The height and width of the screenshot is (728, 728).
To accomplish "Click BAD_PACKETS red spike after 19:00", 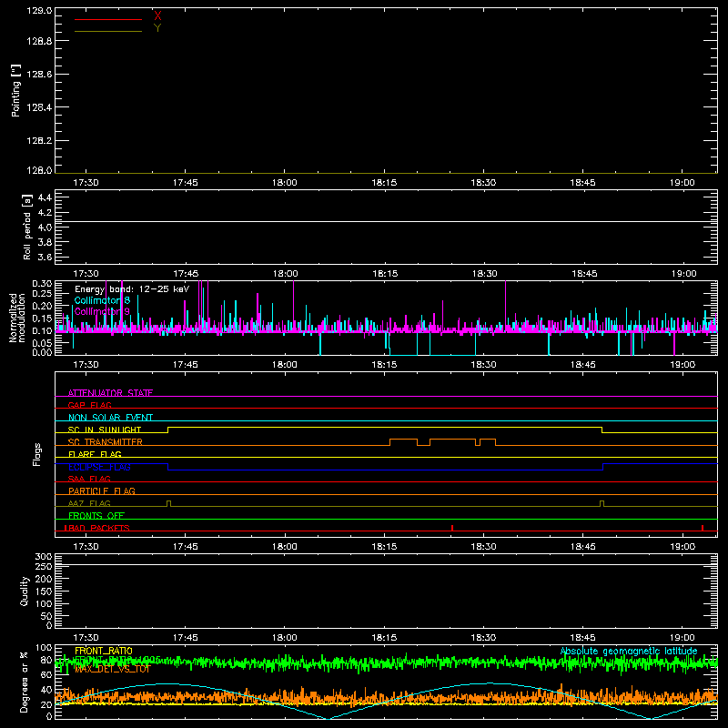I will [703, 528].
